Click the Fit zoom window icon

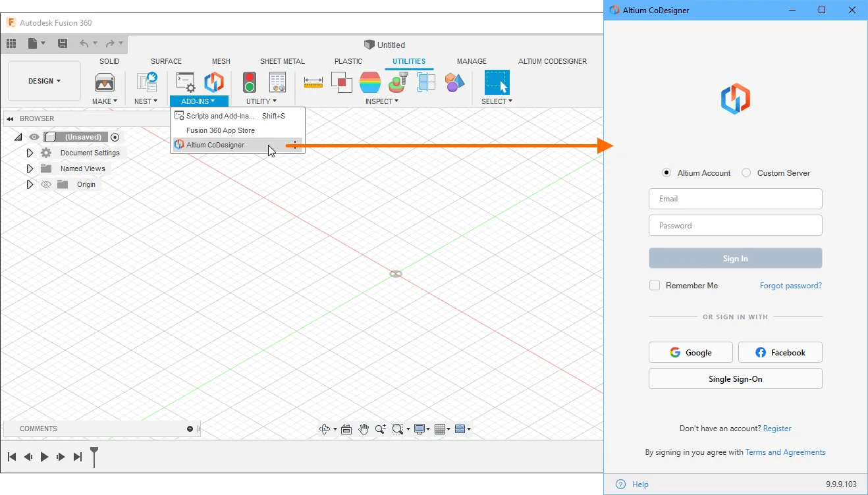point(397,429)
